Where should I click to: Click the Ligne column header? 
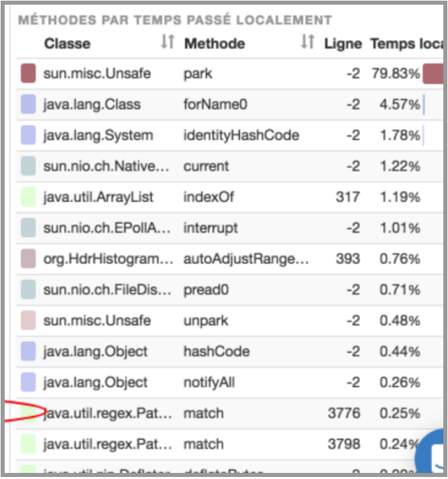click(343, 44)
